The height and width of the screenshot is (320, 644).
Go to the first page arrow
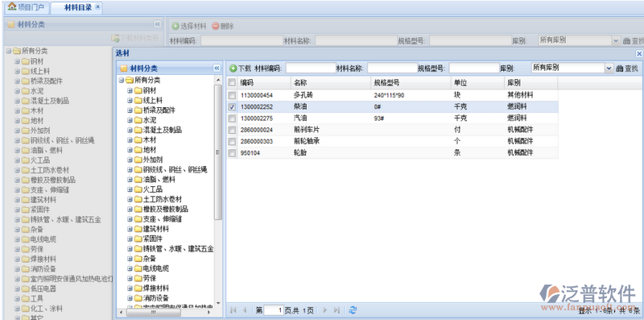coord(233,310)
